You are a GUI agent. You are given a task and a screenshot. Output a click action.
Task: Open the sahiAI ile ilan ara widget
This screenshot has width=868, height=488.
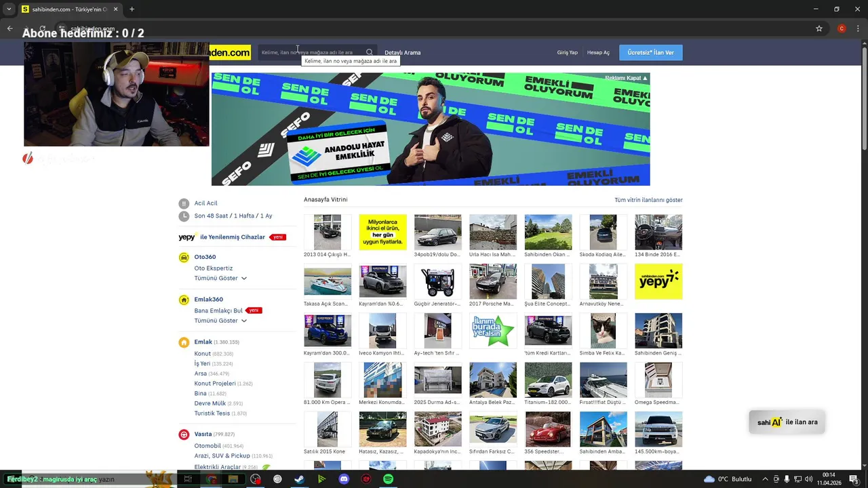(787, 422)
